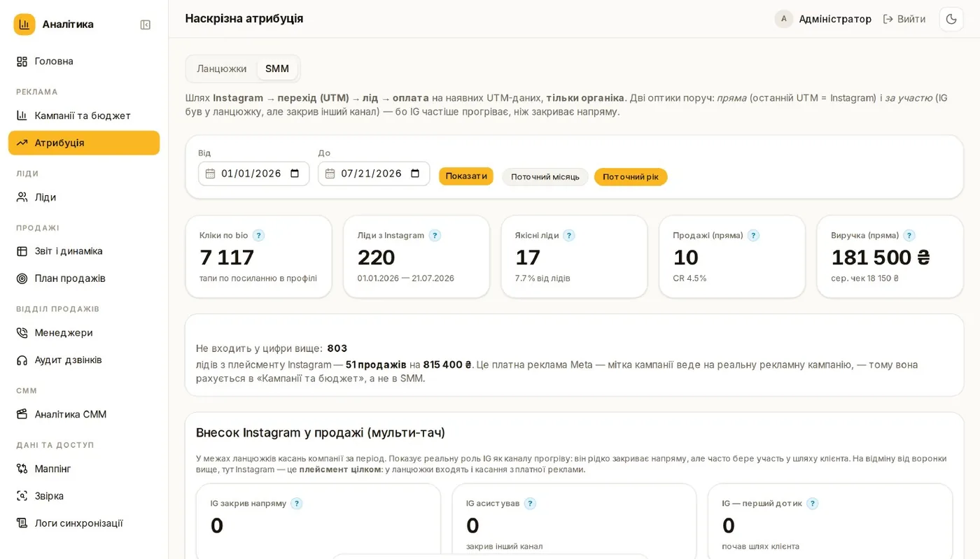Image resolution: width=980 pixels, height=559 pixels.
Task: Open План продажів page
Action: (84, 278)
